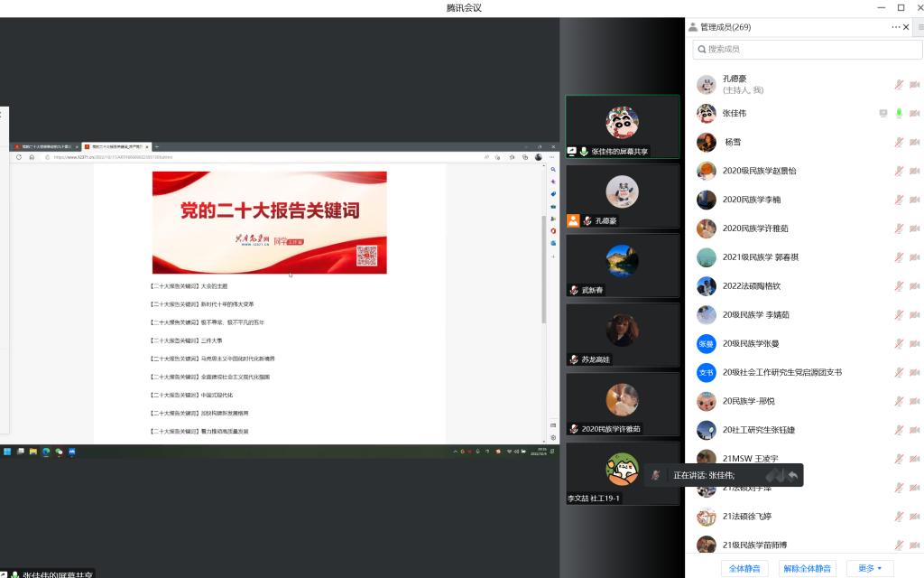Click the camera-off icon for 2020民族学李楠
Viewport: 924px width, 578px height.
[x=914, y=200]
